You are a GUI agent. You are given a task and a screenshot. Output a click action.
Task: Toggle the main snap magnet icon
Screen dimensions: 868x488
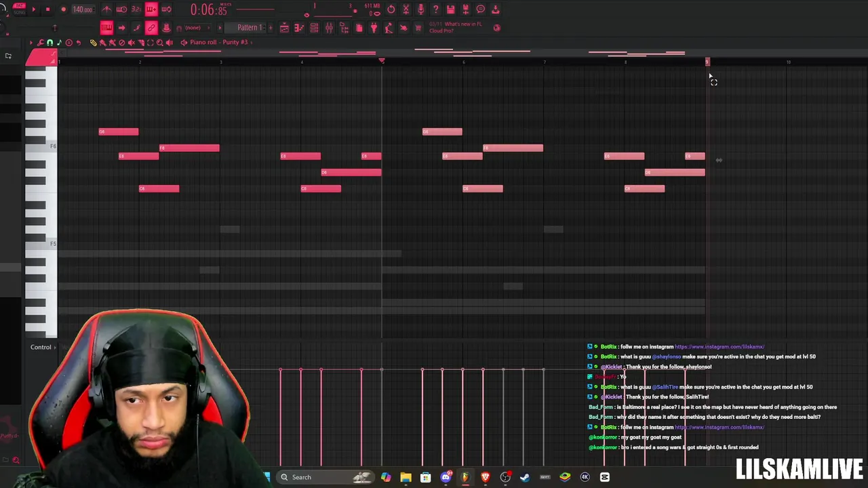pos(179,28)
